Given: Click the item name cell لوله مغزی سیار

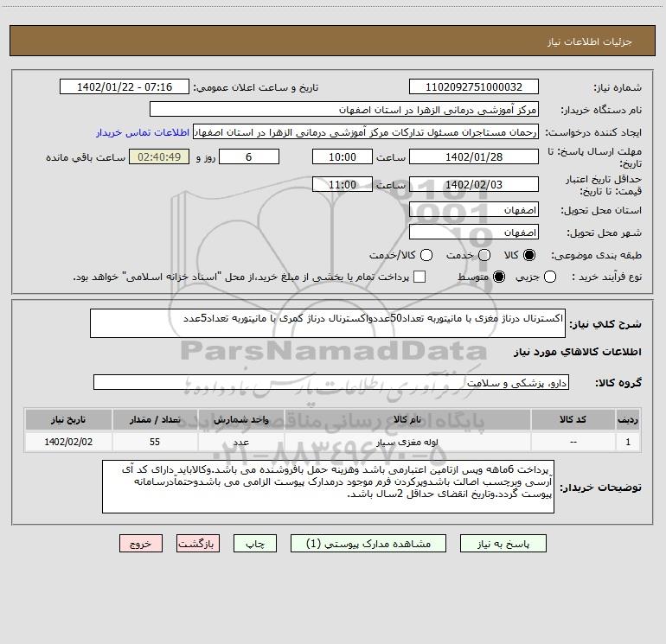Looking at the screenshot, I should tap(407, 442).
